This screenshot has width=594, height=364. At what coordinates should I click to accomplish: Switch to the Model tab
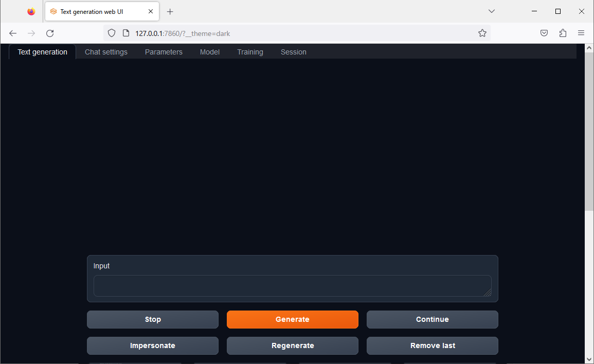[x=210, y=52]
